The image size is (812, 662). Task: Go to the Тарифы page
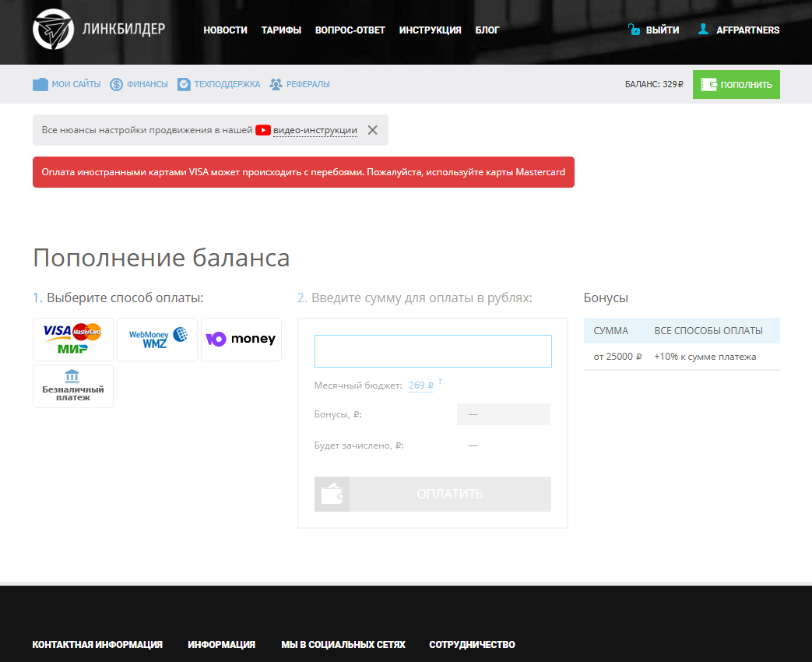click(281, 30)
